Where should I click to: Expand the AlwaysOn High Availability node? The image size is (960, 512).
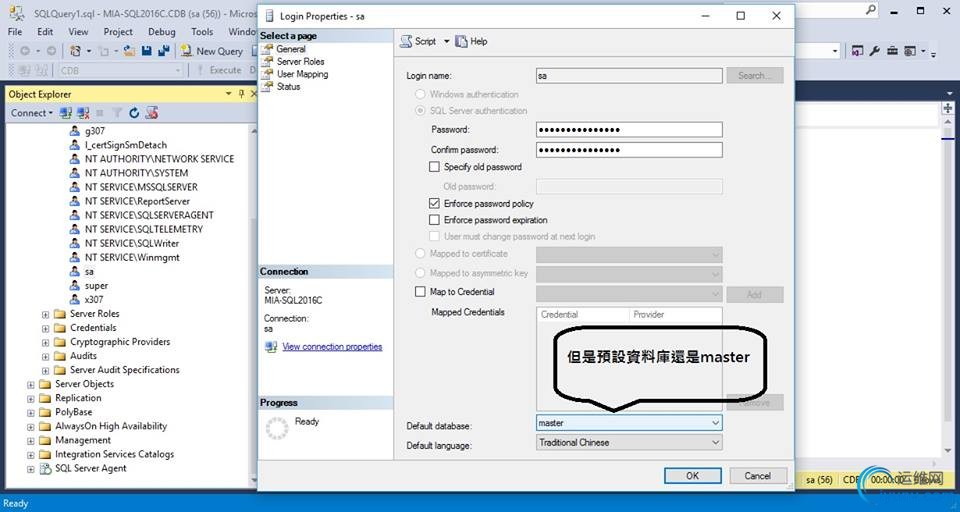point(31,426)
